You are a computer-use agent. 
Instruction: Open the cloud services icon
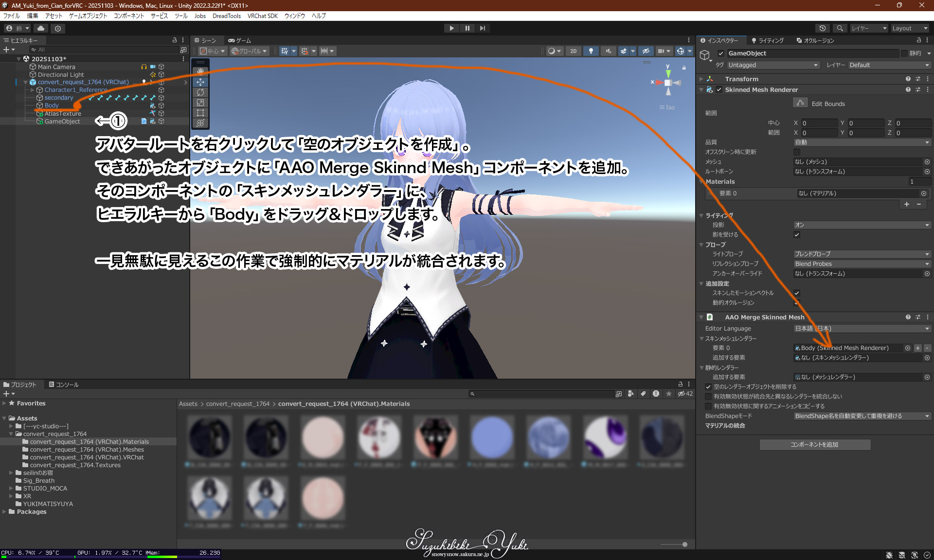41,29
